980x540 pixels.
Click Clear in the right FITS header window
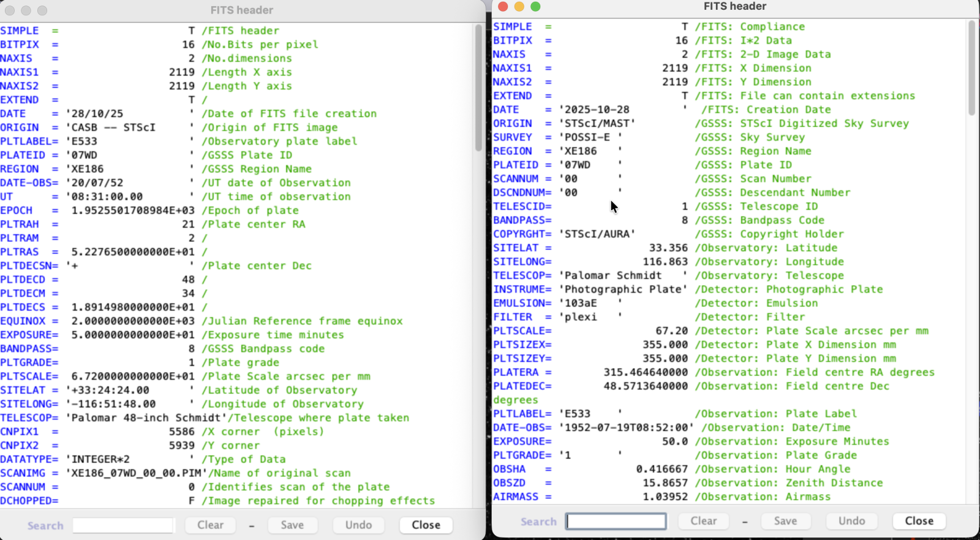click(x=703, y=521)
